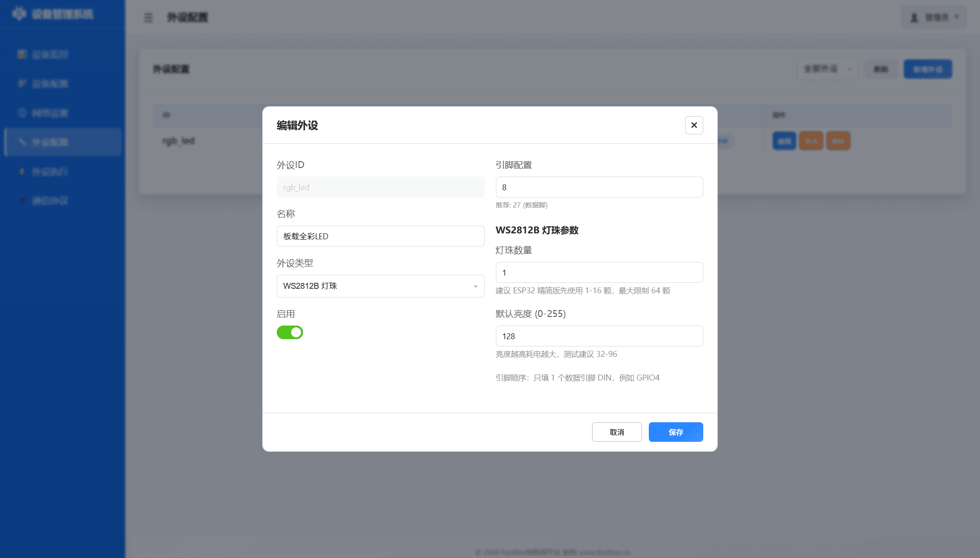
Task: Click the 名称 field with 板载全彩LED
Action: 380,236
